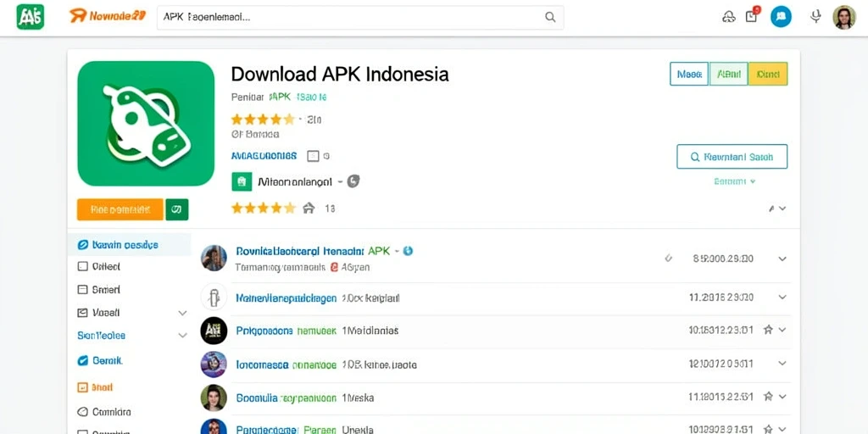Open notifications icon with red badge
The image size is (868, 434).
click(752, 15)
